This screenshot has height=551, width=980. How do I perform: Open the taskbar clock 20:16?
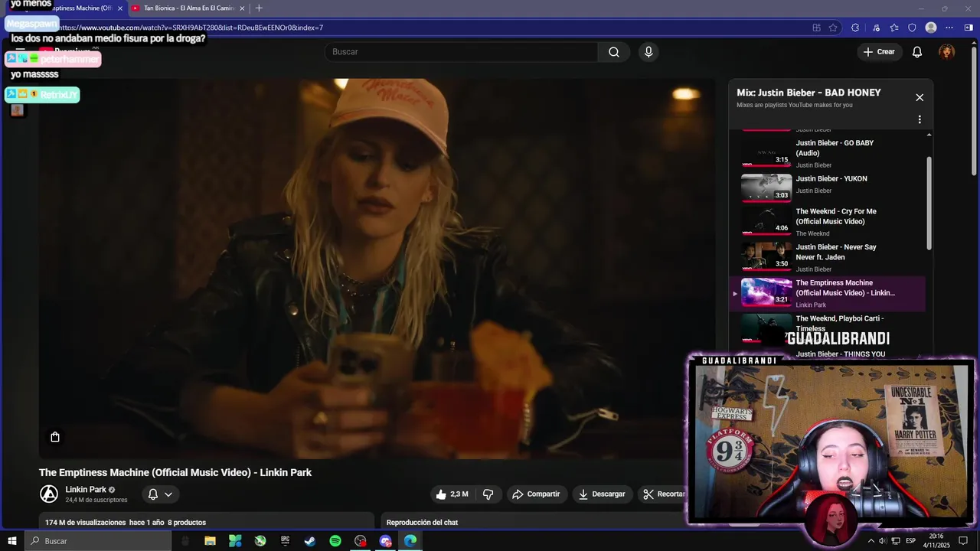point(936,541)
